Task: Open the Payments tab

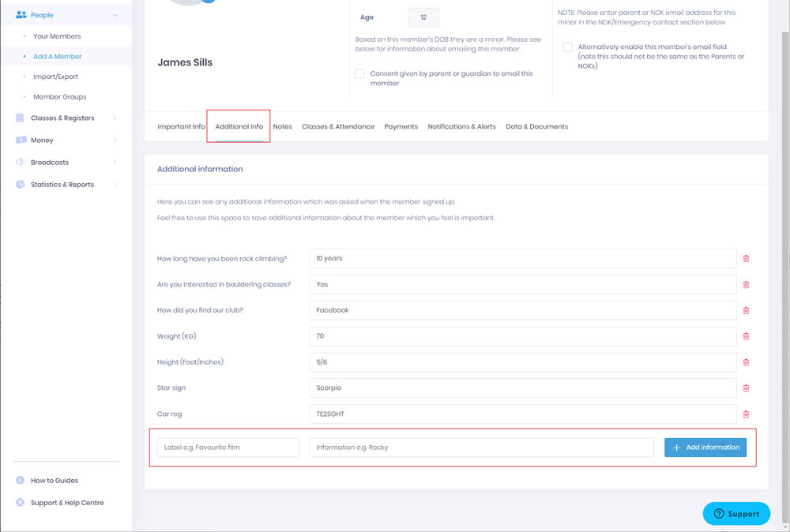Action: (x=401, y=126)
